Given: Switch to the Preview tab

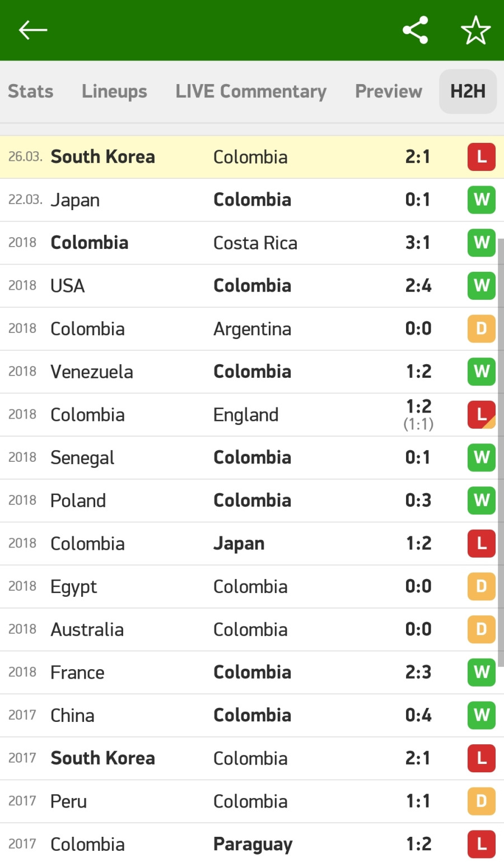Looking at the screenshot, I should coord(389,91).
